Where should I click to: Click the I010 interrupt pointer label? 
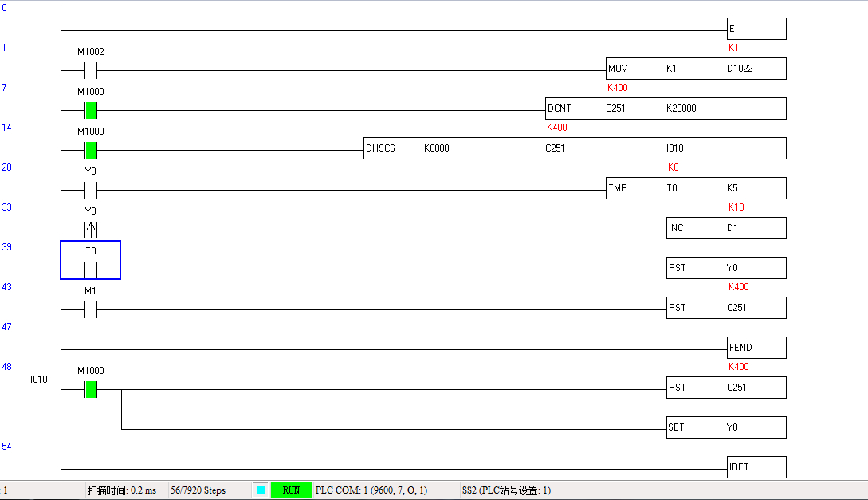click(39, 380)
